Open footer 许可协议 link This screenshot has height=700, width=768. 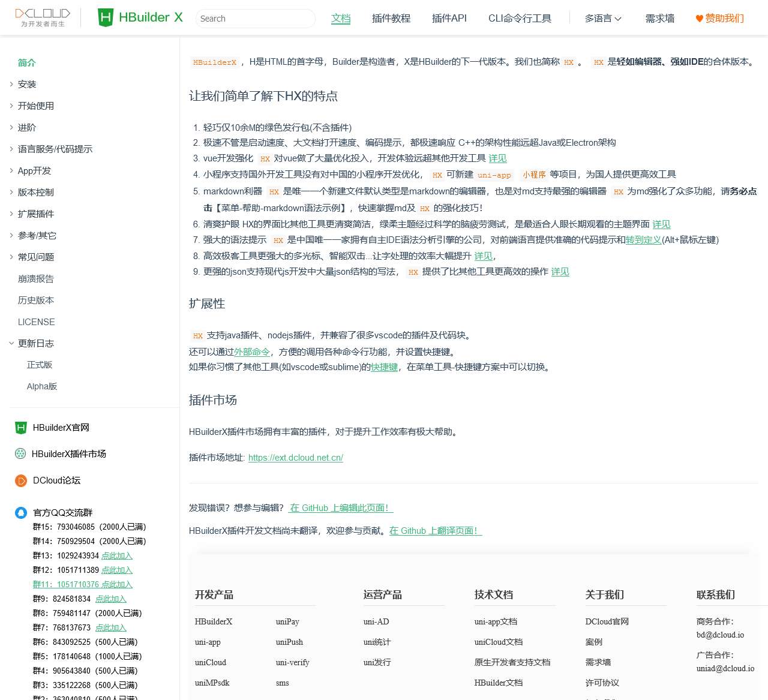(x=602, y=683)
